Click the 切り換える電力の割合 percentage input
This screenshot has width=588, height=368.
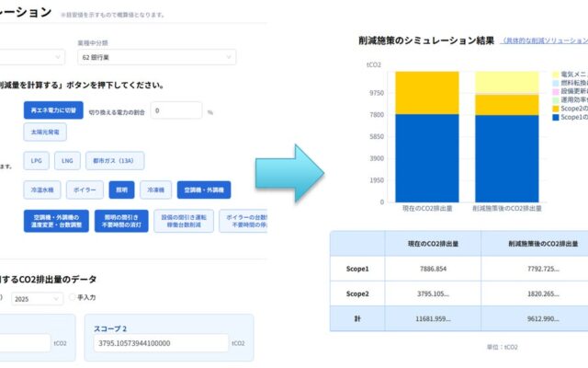pos(176,110)
